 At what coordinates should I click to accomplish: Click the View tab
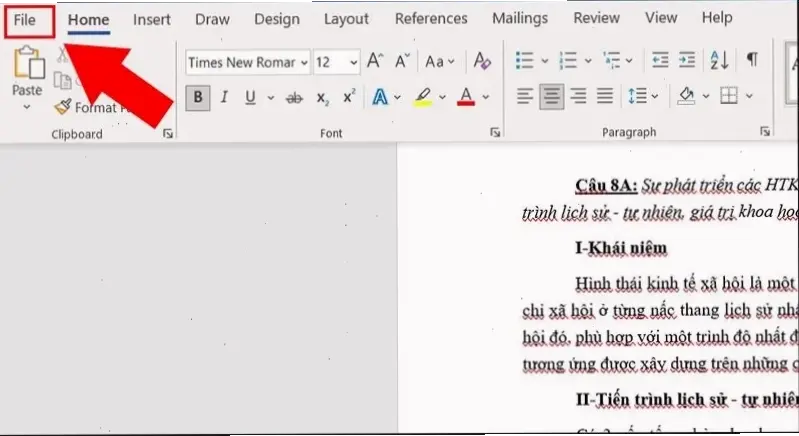click(x=661, y=18)
